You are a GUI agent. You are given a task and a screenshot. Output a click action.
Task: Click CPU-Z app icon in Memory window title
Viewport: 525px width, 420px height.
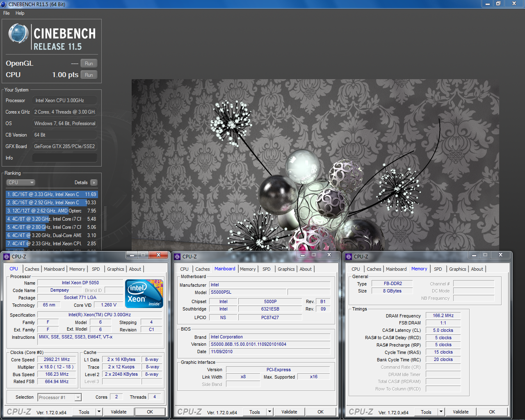(x=349, y=257)
